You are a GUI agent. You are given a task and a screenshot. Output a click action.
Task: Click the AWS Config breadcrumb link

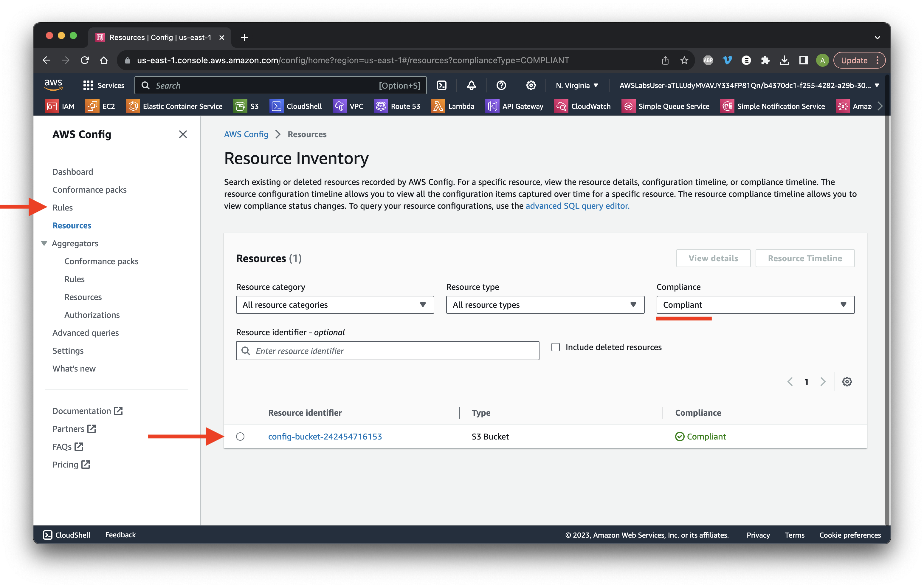pyautogui.click(x=246, y=134)
